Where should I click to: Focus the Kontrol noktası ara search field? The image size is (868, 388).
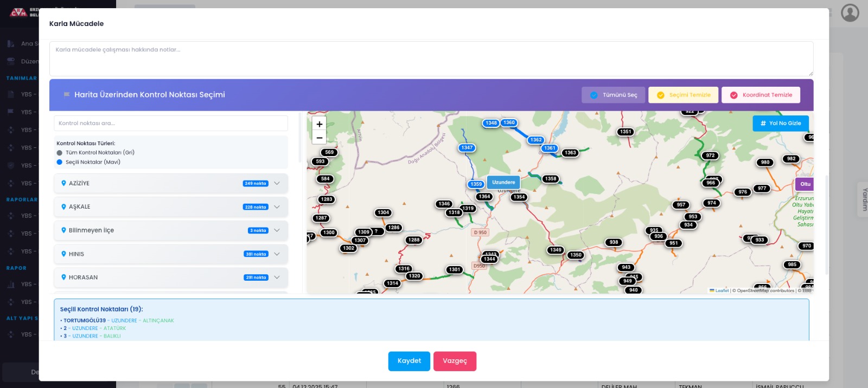(171, 123)
